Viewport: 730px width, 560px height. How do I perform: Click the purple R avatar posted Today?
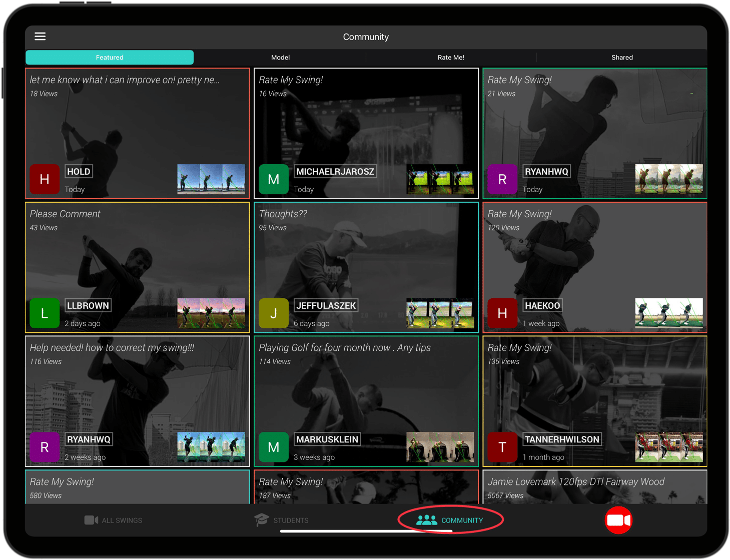tap(502, 179)
